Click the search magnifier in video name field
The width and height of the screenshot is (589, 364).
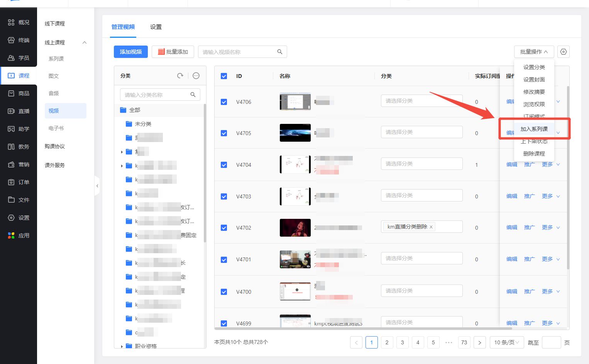pyautogui.click(x=280, y=52)
